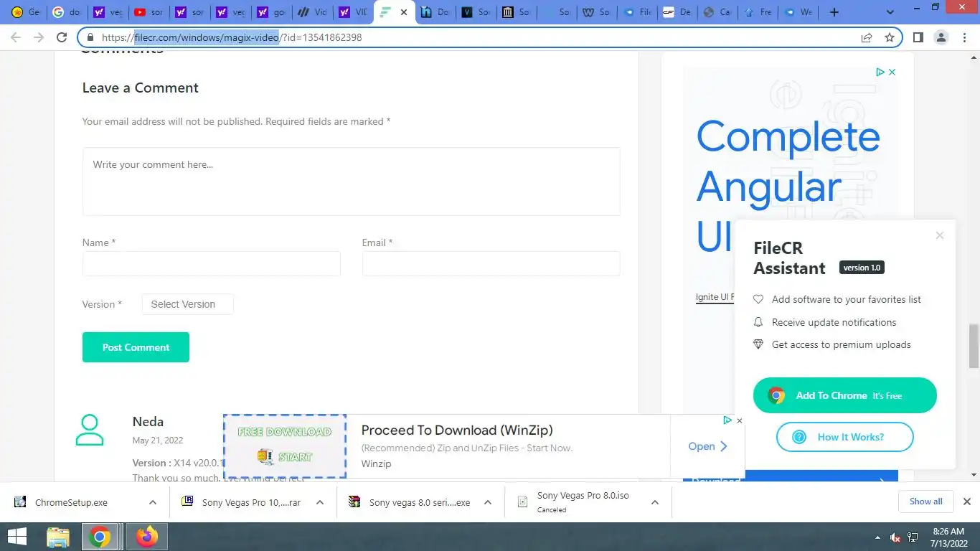Expand ChromeSetup.exe download options
The height and width of the screenshot is (551, 980).
tap(152, 502)
